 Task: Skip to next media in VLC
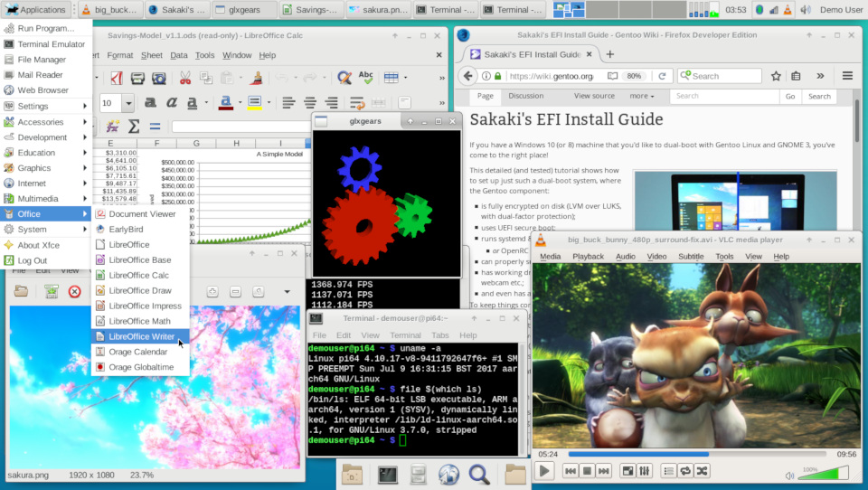coord(603,471)
